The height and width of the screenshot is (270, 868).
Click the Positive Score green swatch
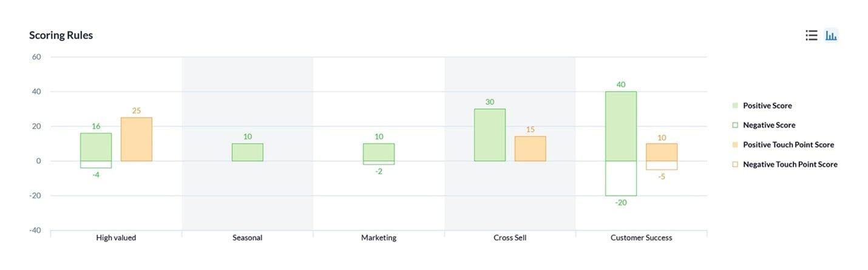735,106
